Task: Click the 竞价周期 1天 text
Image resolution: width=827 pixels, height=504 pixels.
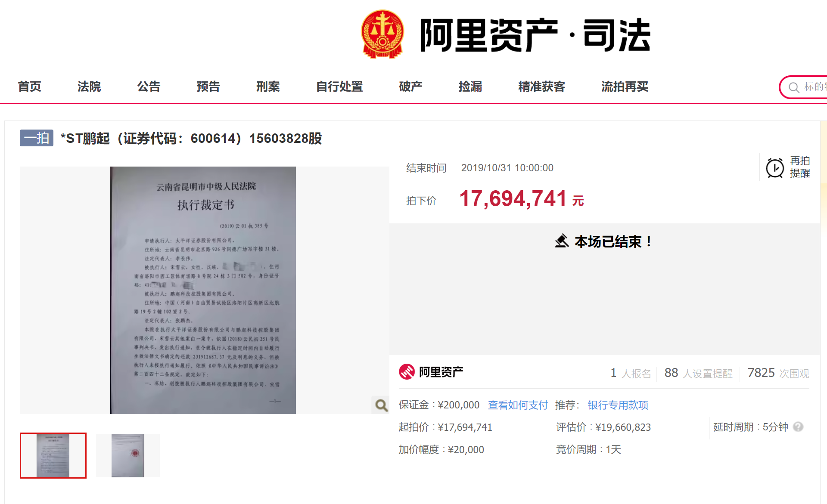Action: pos(588,449)
